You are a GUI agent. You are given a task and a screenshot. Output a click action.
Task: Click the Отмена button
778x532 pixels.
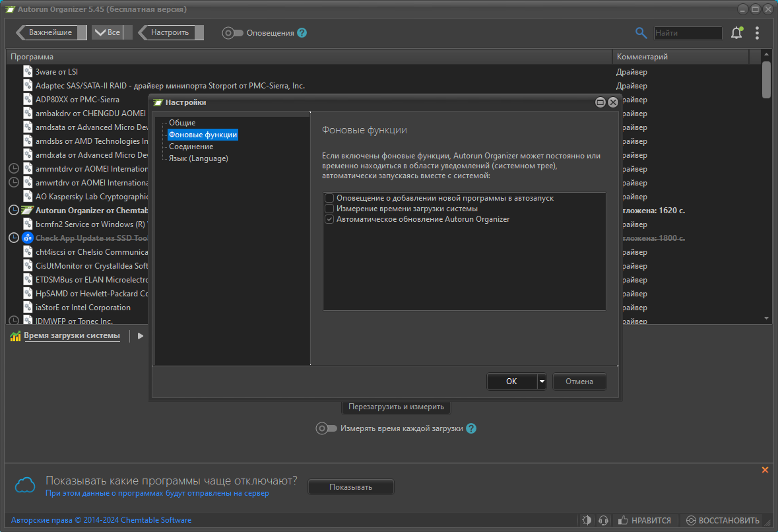(x=579, y=382)
